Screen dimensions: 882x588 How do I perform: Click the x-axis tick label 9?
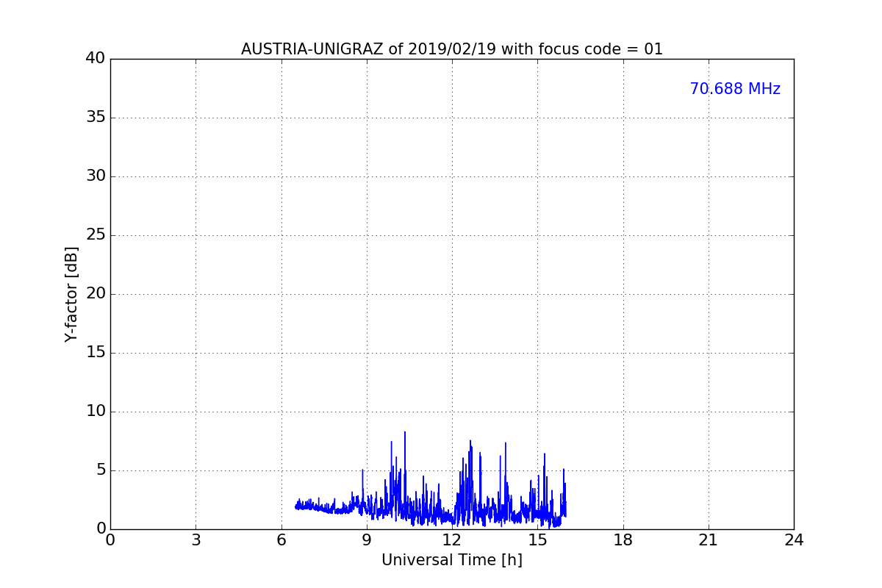click(367, 540)
